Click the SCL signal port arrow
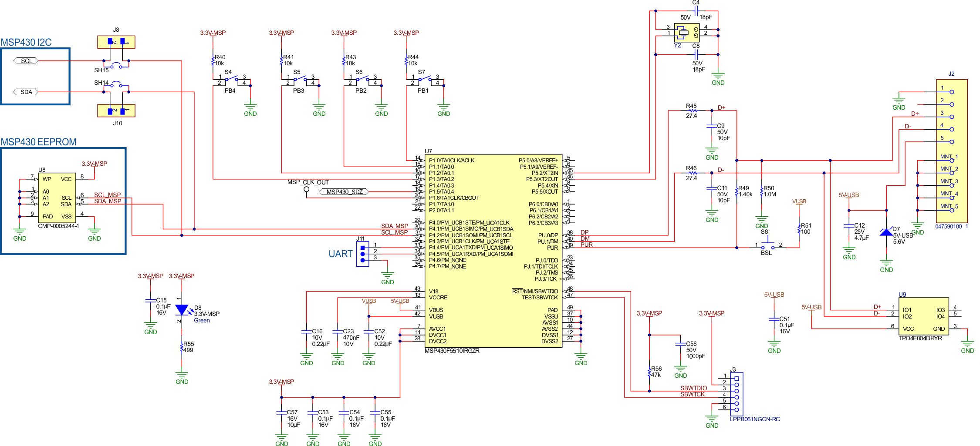The width and height of the screenshot is (980, 446). click(25, 60)
